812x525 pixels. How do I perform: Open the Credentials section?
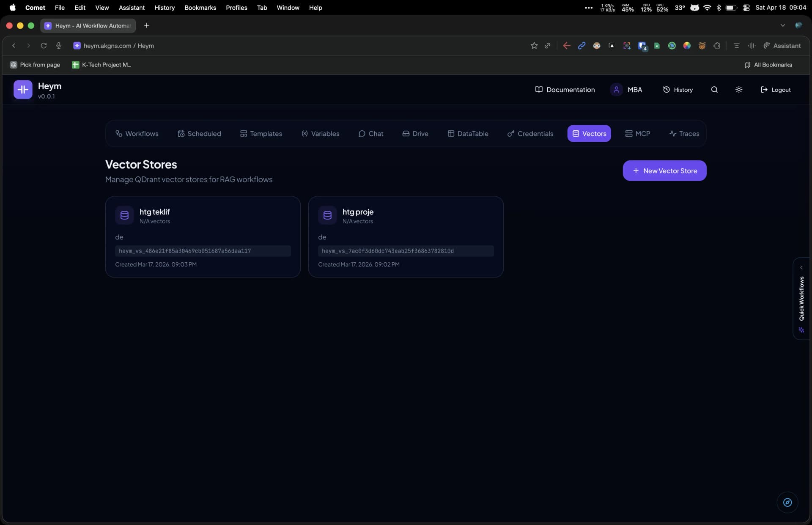(x=530, y=133)
